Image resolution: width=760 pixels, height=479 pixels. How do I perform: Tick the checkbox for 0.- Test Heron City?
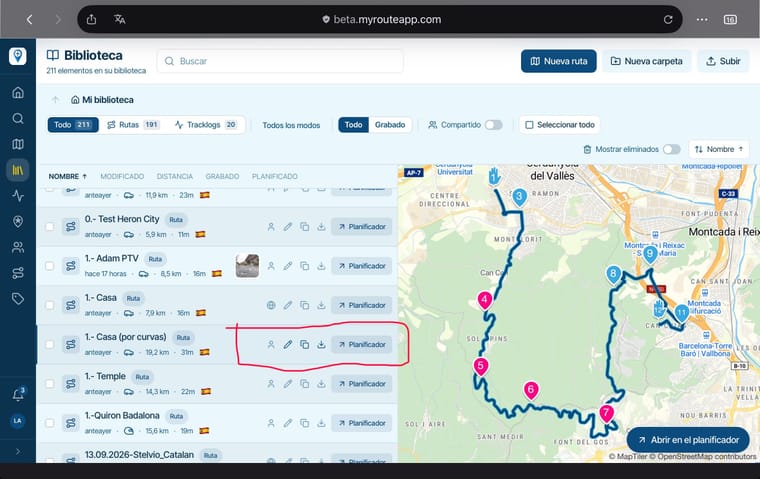[49, 226]
